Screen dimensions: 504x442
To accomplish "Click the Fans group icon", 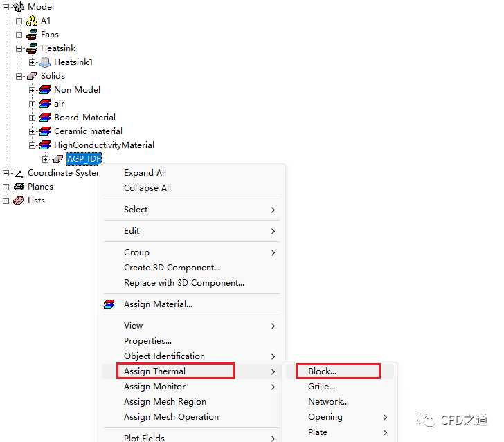I will pyautogui.click(x=32, y=35).
